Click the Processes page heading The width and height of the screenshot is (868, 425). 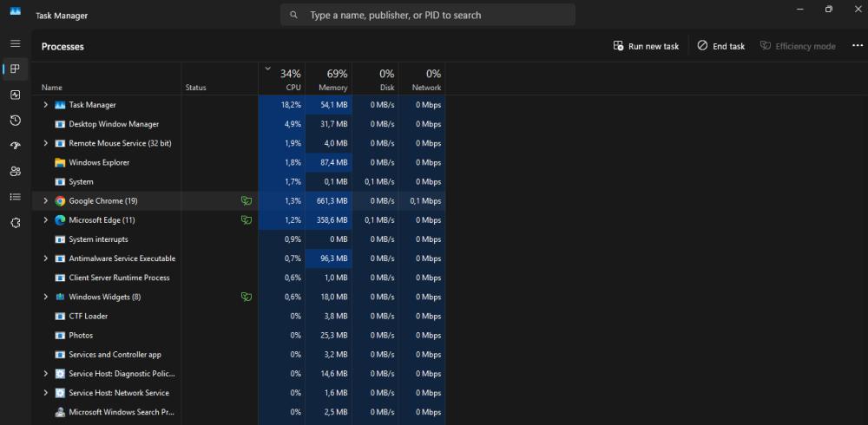point(62,47)
